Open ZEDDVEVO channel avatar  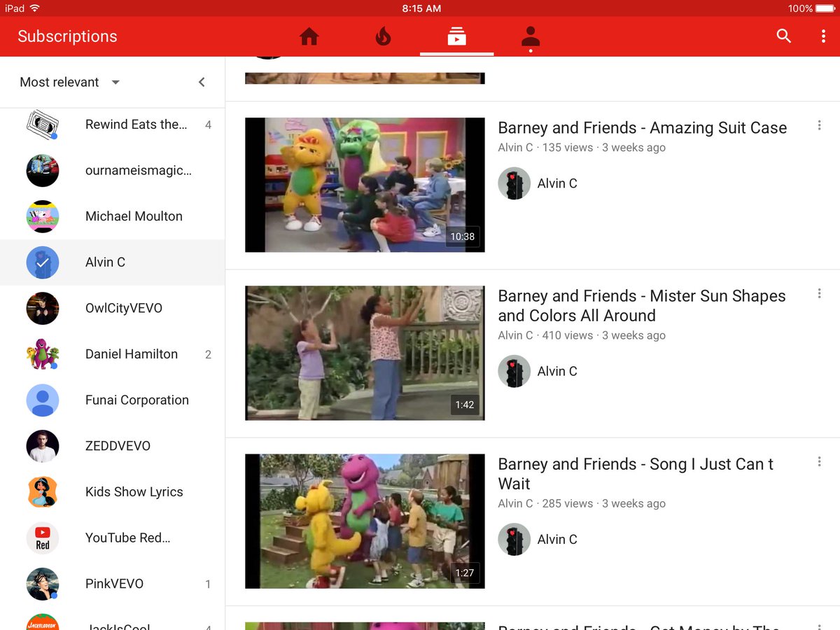pos(43,446)
